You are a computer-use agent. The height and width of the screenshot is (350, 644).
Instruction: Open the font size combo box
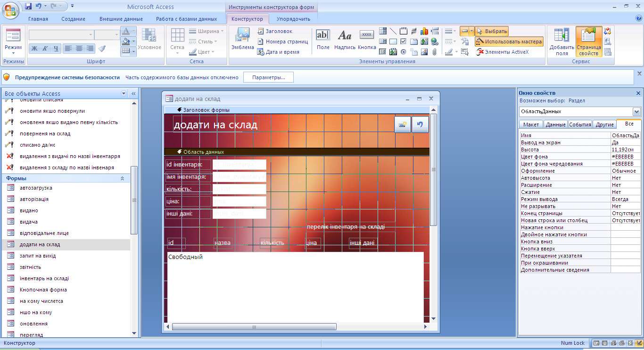[107, 35]
